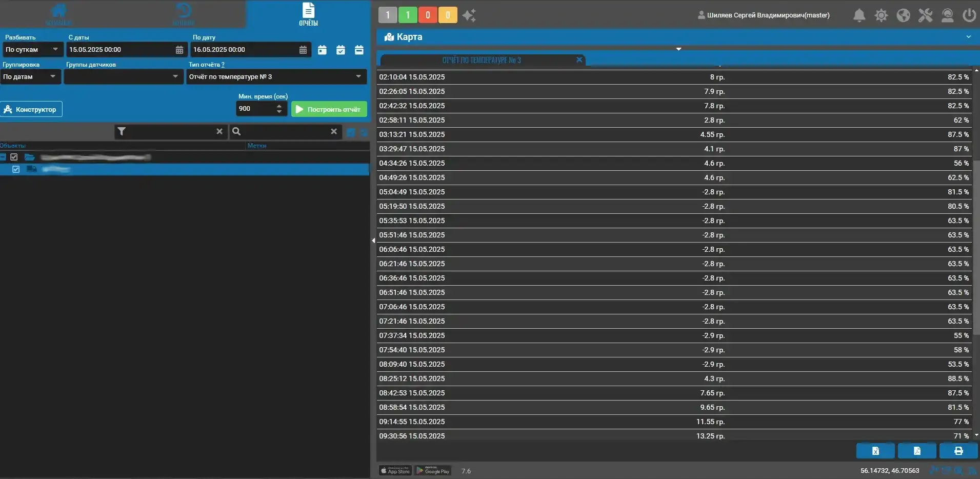This screenshot has width=980, height=479.
Task: Uncheck the top-level object group checkbox
Action: pyautogui.click(x=14, y=157)
